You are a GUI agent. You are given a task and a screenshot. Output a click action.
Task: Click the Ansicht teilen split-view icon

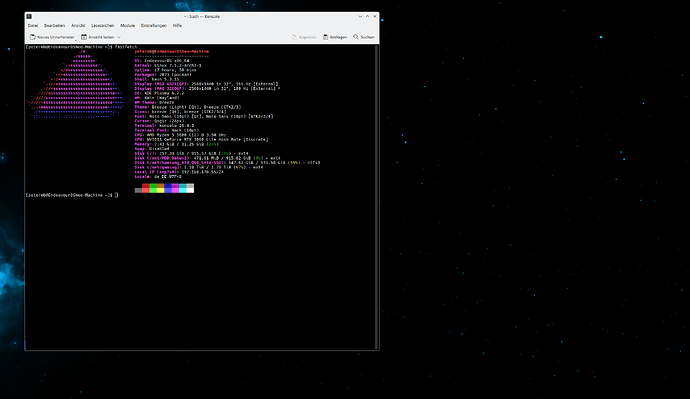(x=84, y=37)
